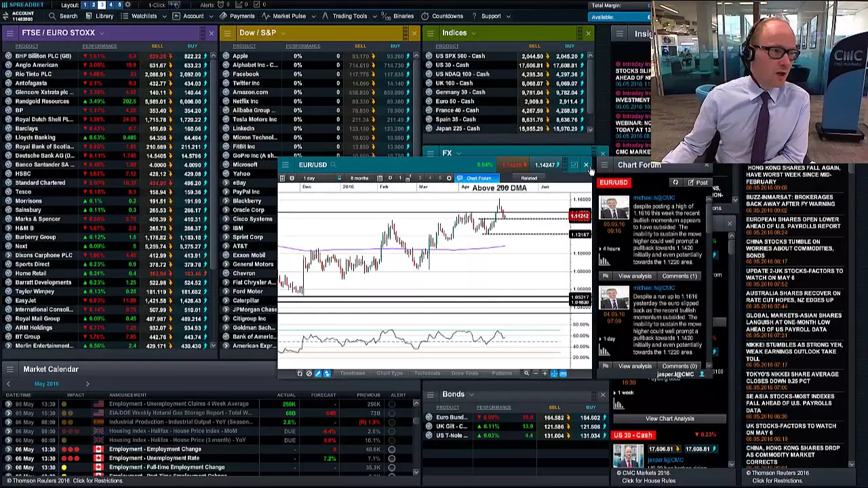Click the View Chart Analysis button
Screen dimensions: 868x488
[669, 419]
